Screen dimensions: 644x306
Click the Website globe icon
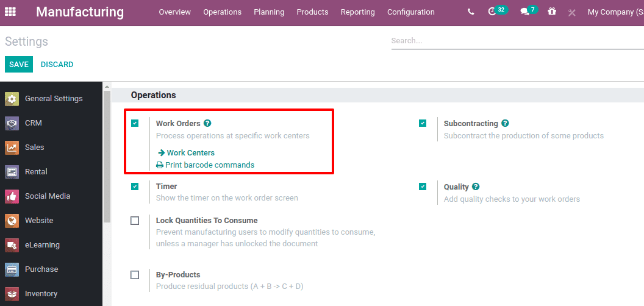click(12, 221)
